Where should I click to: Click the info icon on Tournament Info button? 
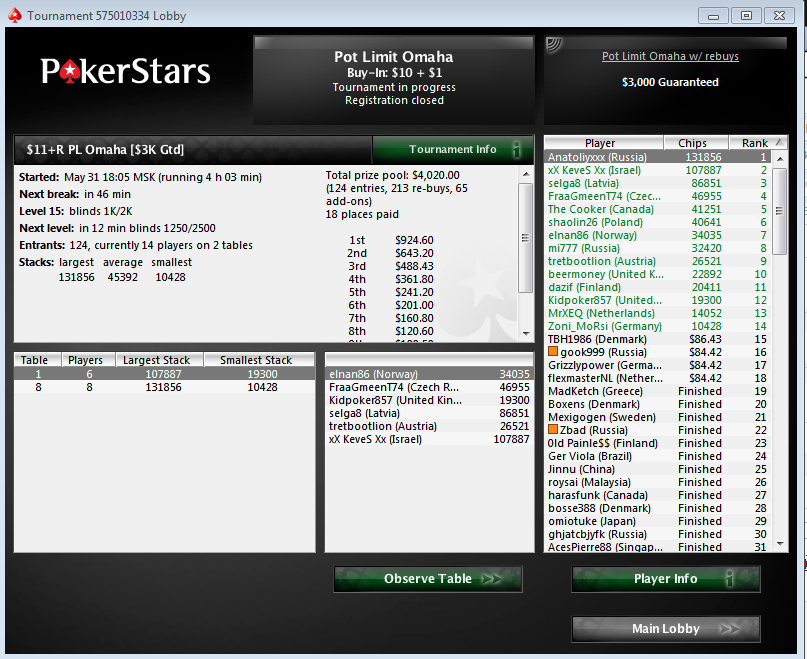[516, 149]
